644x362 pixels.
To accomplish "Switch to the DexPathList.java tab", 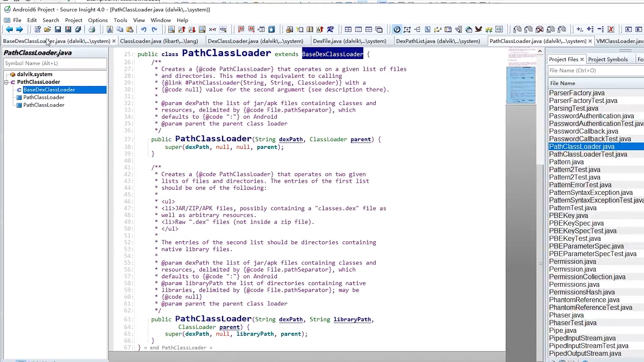I will coord(438,41).
